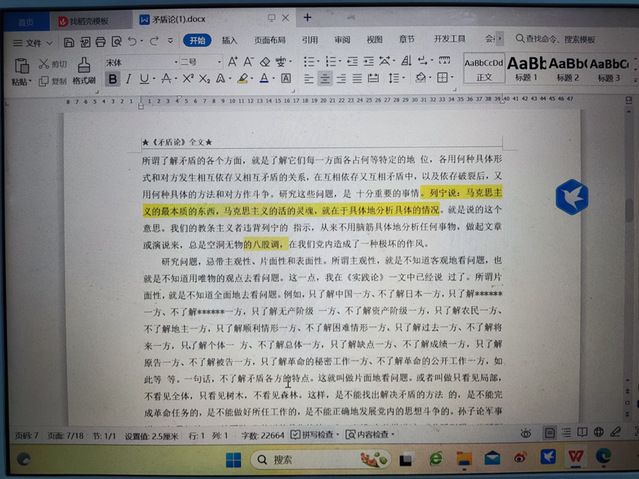Open the 页面布局 (Page Layout) tab
The image size is (639, 479).
(x=269, y=40)
